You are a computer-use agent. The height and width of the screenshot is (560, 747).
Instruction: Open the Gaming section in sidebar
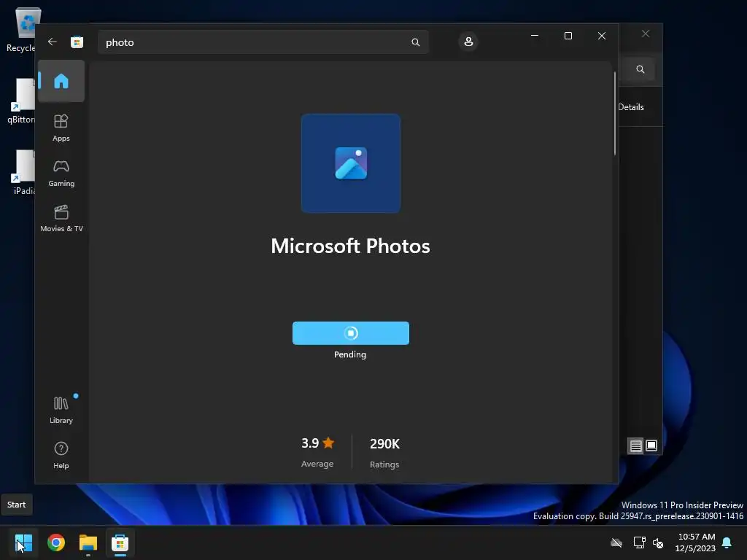[61, 174]
